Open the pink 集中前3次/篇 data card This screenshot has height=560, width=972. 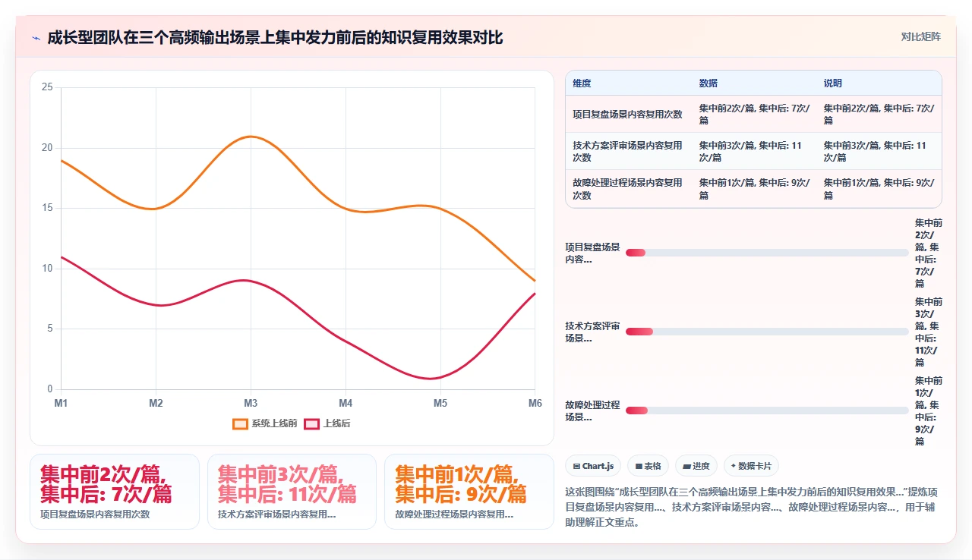[292, 492]
